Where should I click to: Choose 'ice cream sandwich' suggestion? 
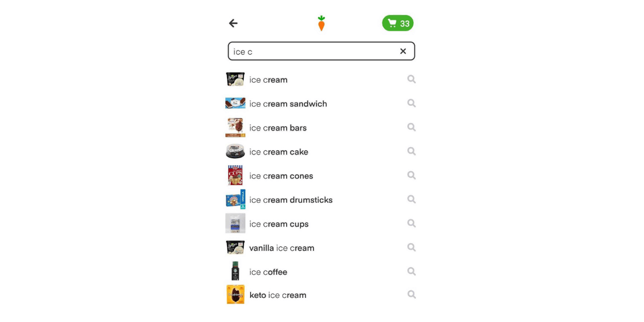pos(321,104)
